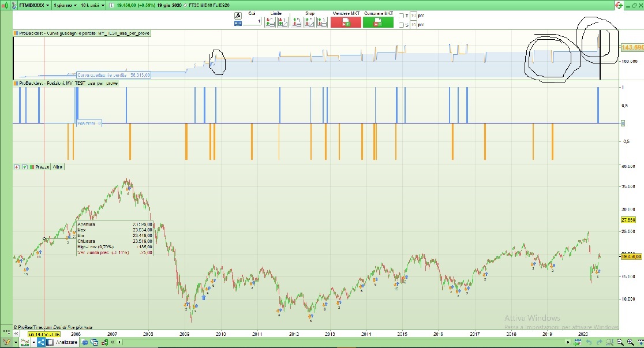Select the ProBacktest 'Posizioni' panel label
Viewport: 644px width, 348px height.
69,84
